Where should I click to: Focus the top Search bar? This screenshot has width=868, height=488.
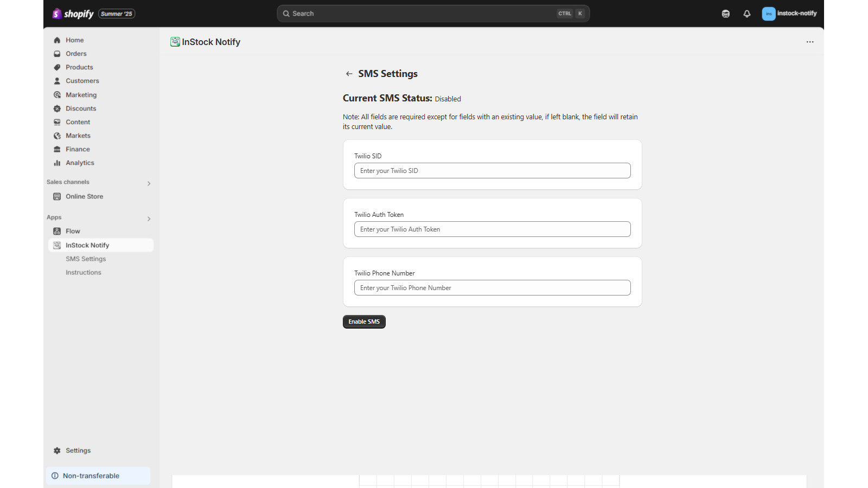point(433,14)
